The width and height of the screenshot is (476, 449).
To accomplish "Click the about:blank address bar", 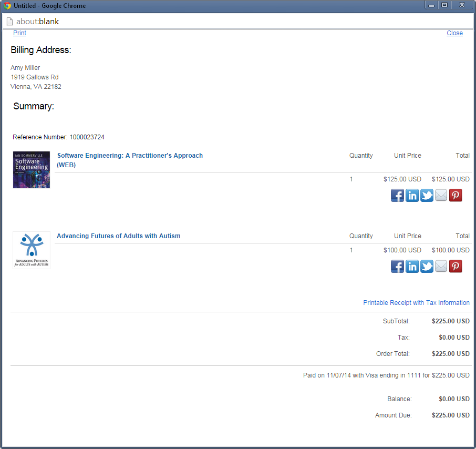I will point(237,21).
